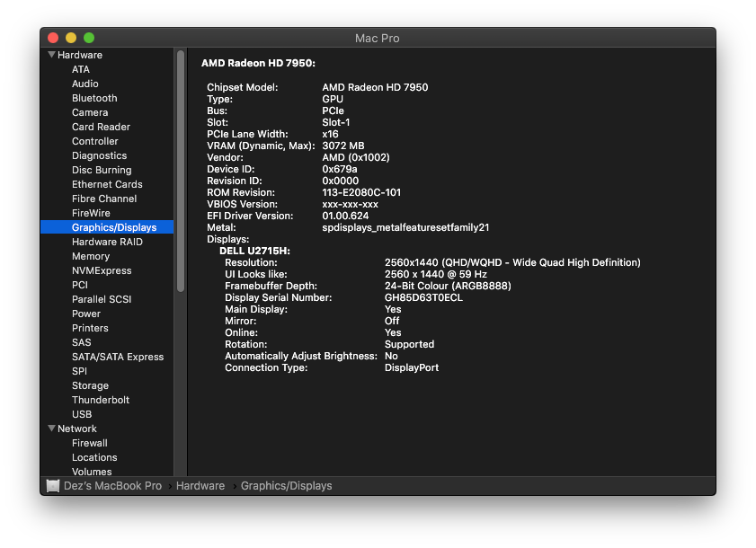Close the window with the red button
This screenshot has width=756, height=548.
coord(53,38)
